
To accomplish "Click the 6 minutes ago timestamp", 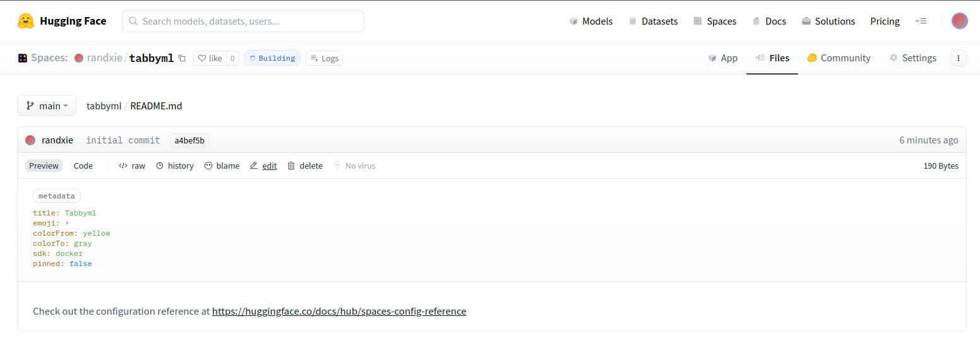I will click(x=929, y=140).
